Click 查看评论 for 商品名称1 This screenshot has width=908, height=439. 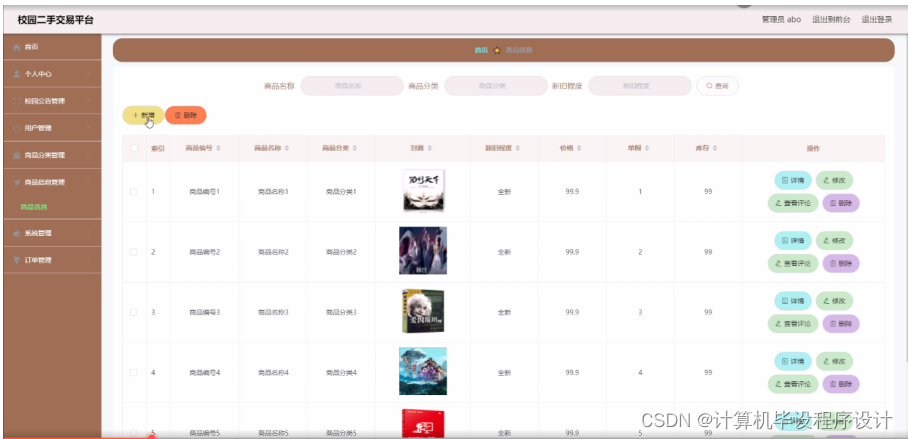coord(793,203)
